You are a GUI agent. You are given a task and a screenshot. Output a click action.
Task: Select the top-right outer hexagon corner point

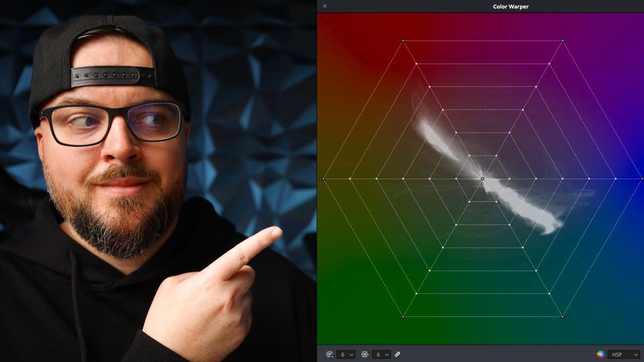[562, 40]
